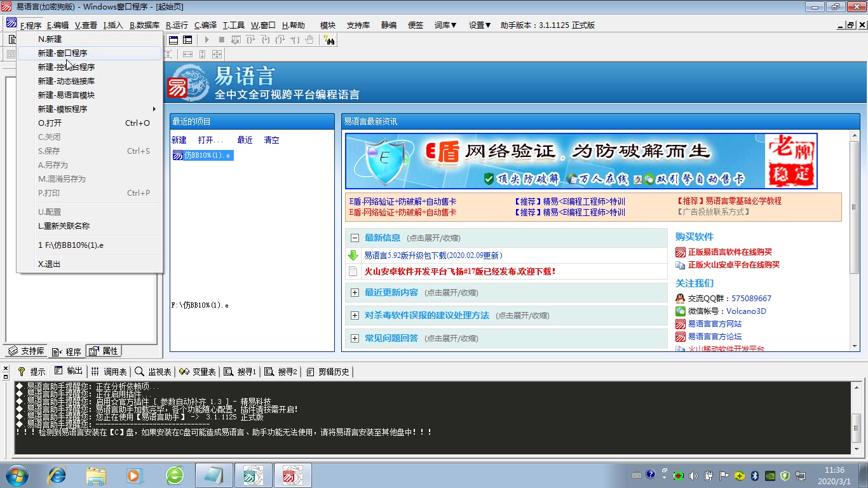Click 正版易语言软件在线购买 link

729,252
